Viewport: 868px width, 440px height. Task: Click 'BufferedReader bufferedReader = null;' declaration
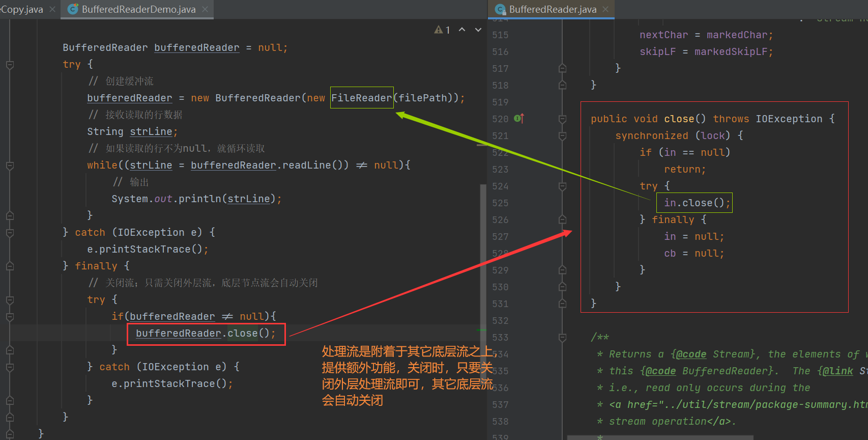(176, 47)
